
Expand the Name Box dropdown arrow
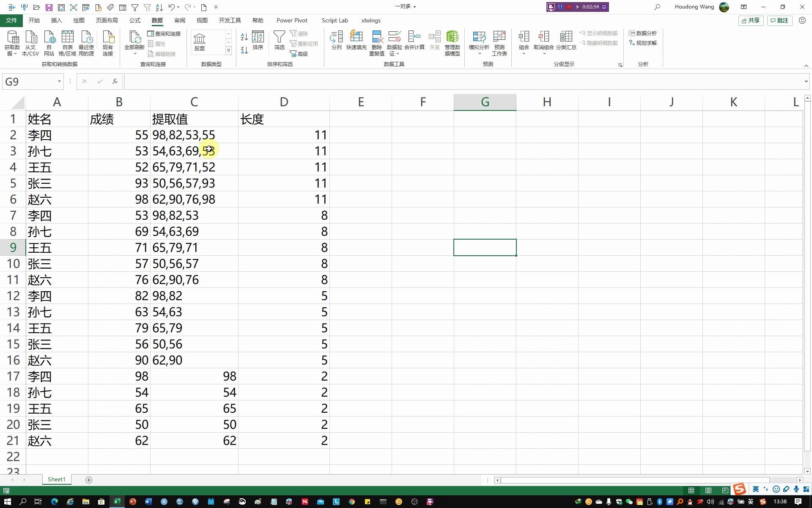coord(59,81)
